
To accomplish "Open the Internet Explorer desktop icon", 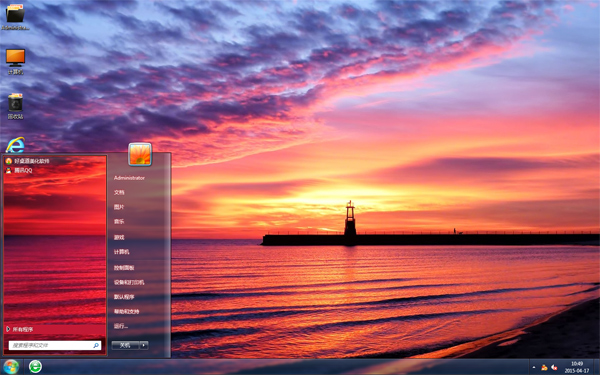I will [x=15, y=145].
